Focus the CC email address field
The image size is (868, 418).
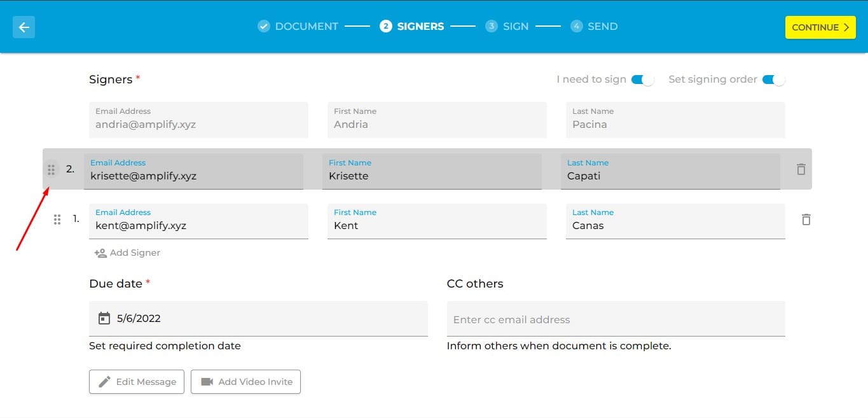(616, 319)
